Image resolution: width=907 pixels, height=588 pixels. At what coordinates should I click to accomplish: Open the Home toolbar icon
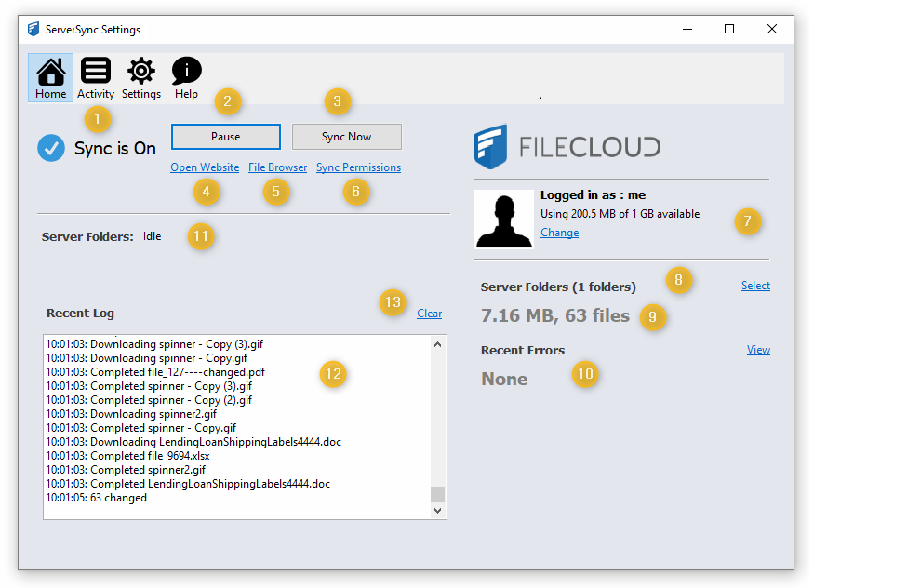point(50,77)
